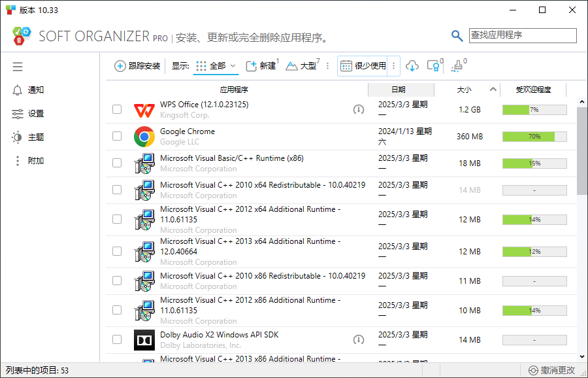Click the Kingsoft Corp. publisher text

[184, 115]
